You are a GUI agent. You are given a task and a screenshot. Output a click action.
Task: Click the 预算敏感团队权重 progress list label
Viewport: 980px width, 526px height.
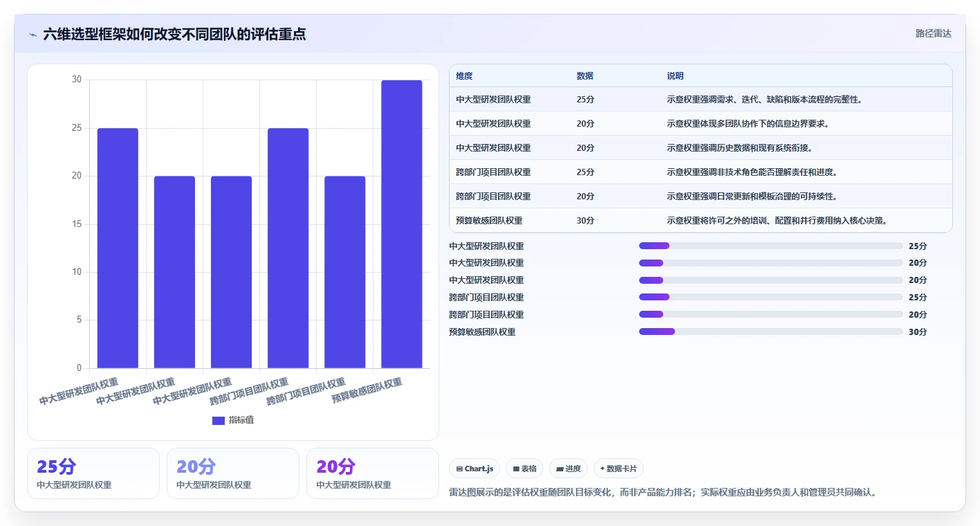pyautogui.click(x=482, y=332)
